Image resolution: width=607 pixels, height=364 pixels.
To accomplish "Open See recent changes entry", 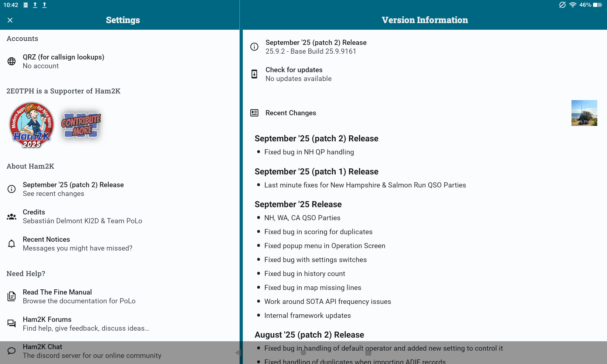I will 73,189.
